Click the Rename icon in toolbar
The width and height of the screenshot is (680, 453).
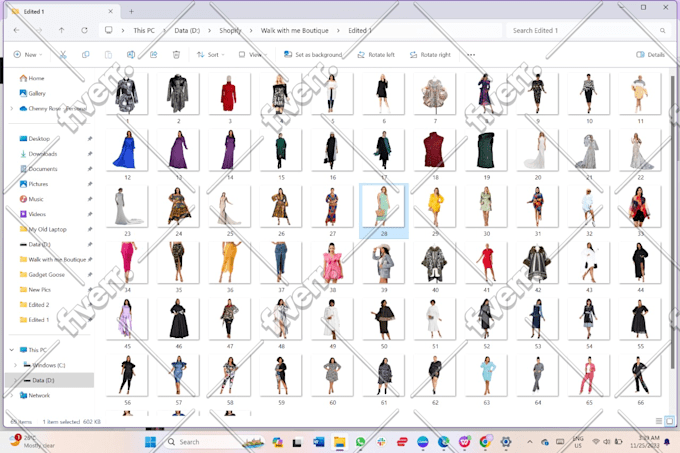[x=131, y=55]
